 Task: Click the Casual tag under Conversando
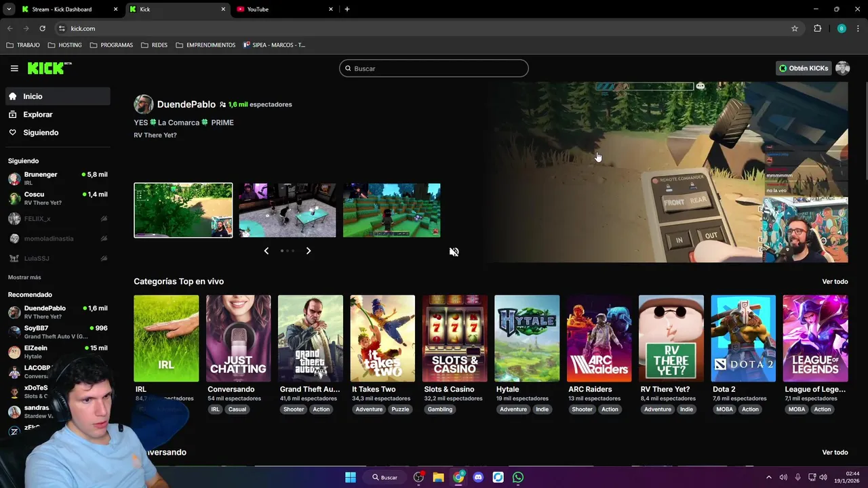tap(237, 409)
